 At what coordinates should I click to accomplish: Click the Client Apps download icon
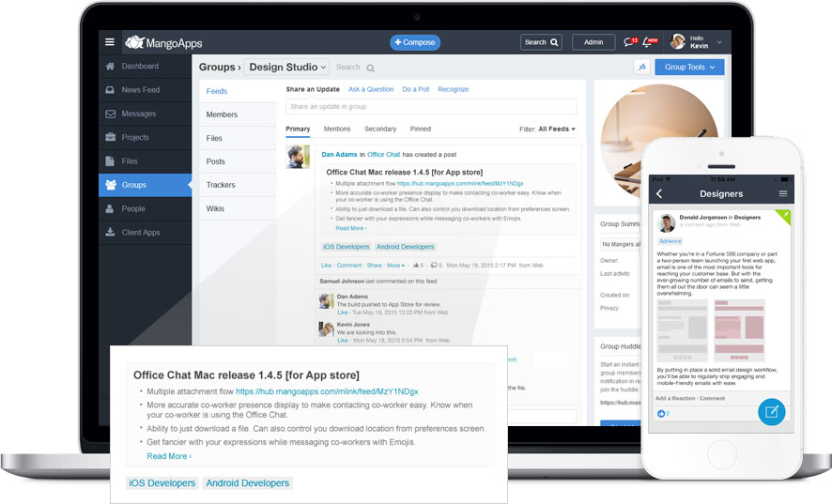[110, 233]
